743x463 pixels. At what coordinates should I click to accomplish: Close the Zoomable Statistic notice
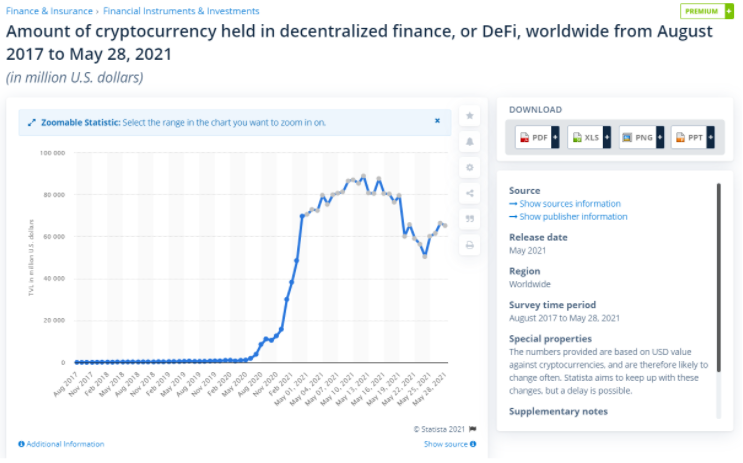point(437,121)
